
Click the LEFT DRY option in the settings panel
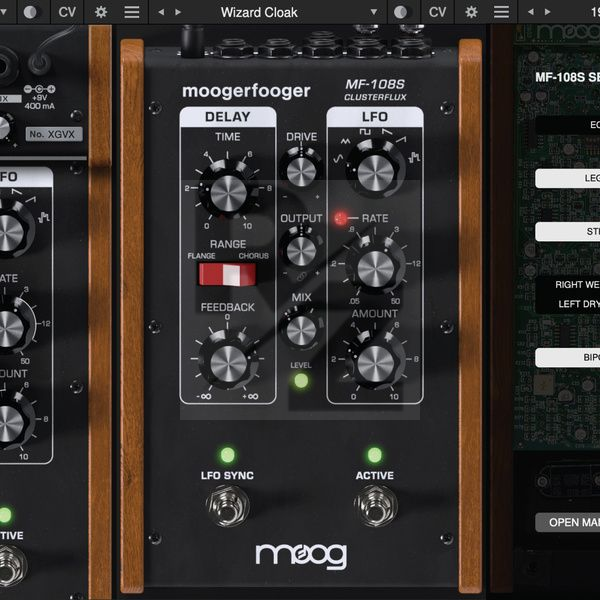[x=579, y=304]
